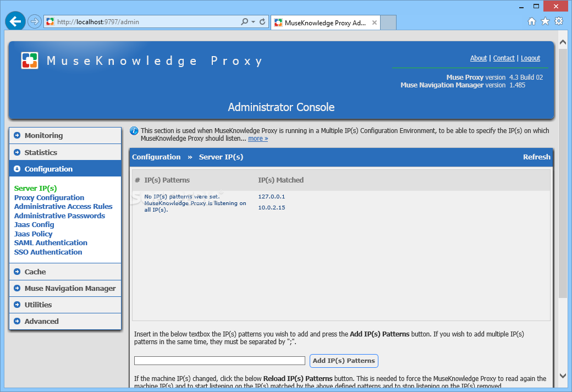Focus the IP(s) patterns text box
Screen dimensions: 572x392
[219, 361]
